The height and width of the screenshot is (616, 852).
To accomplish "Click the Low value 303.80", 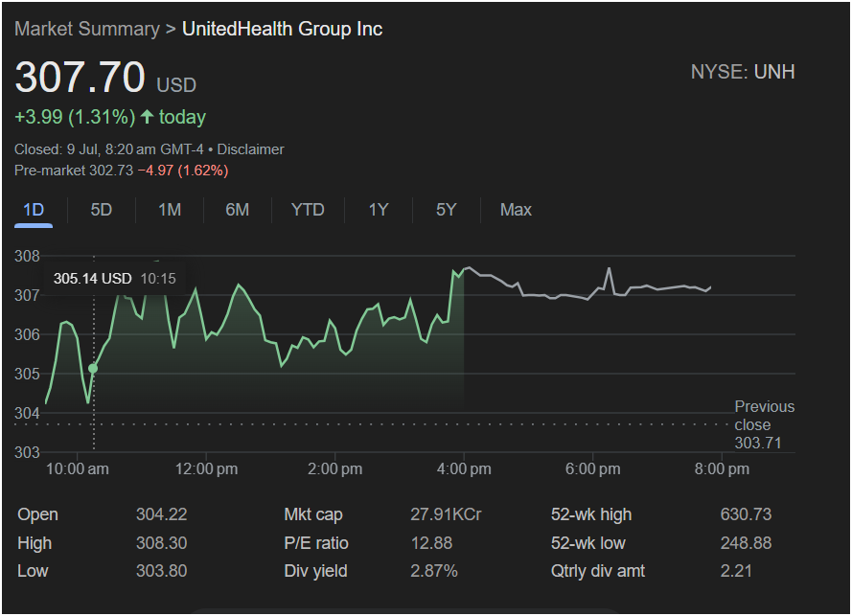I will (161, 571).
